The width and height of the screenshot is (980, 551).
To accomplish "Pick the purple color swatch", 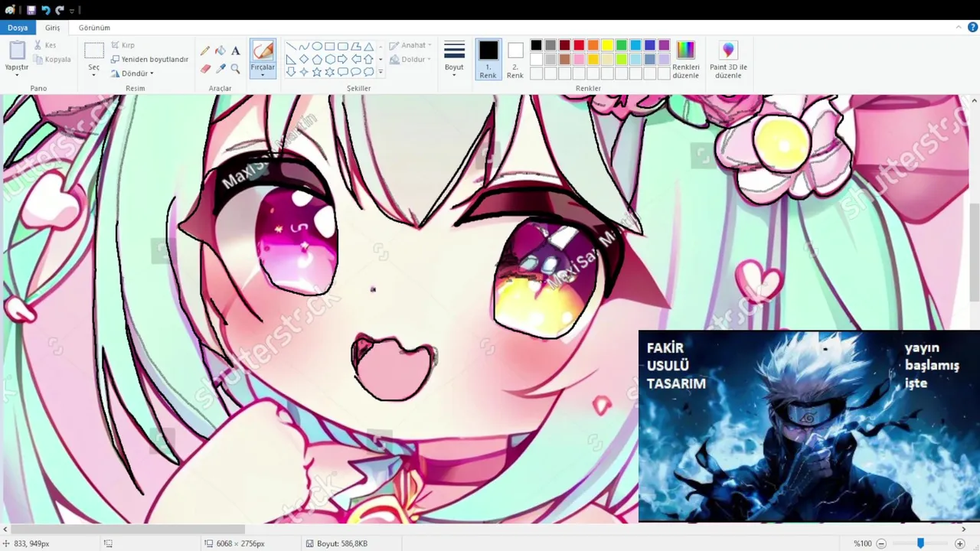I will (x=664, y=45).
